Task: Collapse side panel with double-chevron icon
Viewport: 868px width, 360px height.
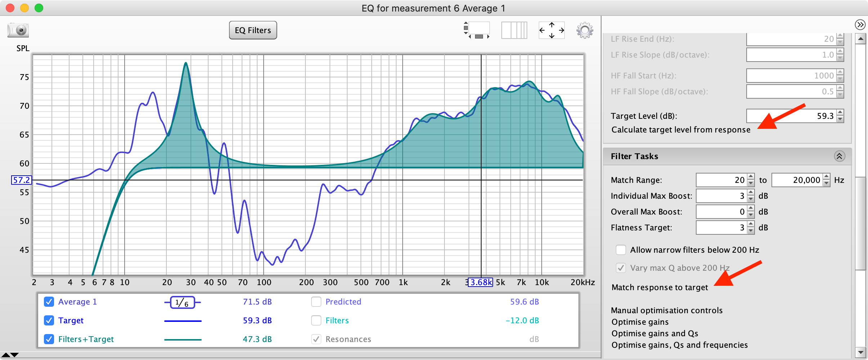Action: pos(860,24)
